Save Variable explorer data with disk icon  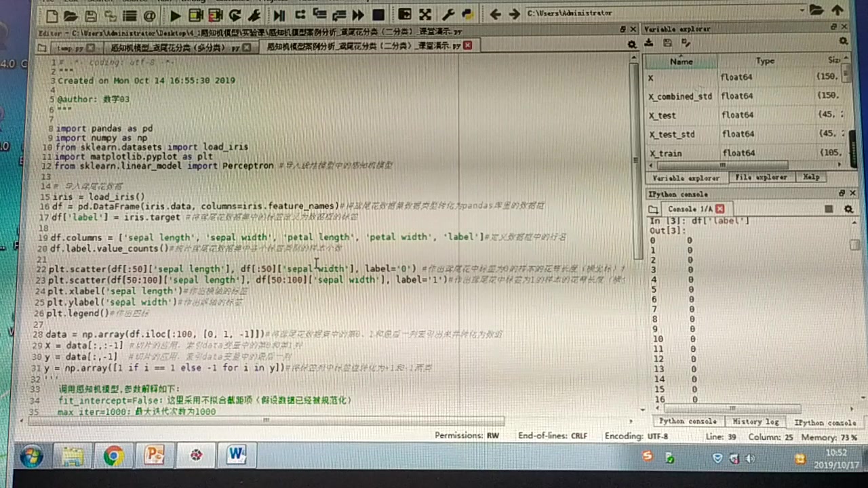click(667, 43)
